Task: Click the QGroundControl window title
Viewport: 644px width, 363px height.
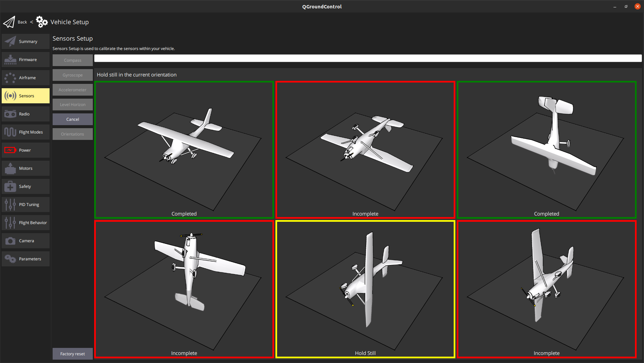Action: [322, 6]
